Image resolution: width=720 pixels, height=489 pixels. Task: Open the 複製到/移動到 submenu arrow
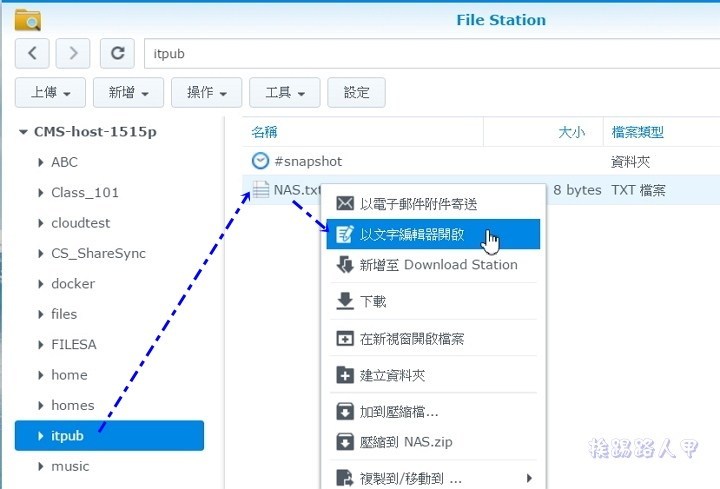coord(529,478)
